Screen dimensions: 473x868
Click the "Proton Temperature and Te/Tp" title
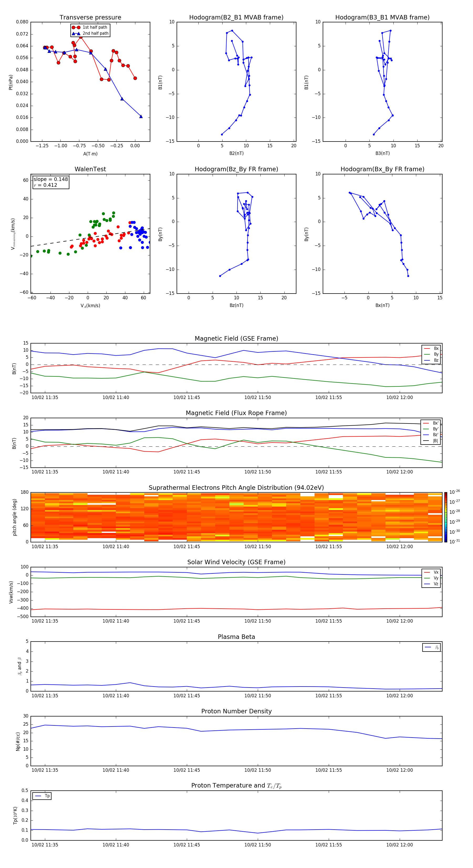[x=236, y=785]
